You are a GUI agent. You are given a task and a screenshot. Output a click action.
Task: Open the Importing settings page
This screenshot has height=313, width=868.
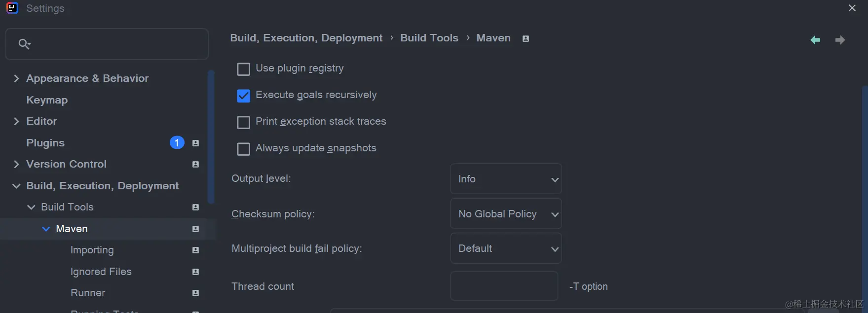tap(92, 250)
